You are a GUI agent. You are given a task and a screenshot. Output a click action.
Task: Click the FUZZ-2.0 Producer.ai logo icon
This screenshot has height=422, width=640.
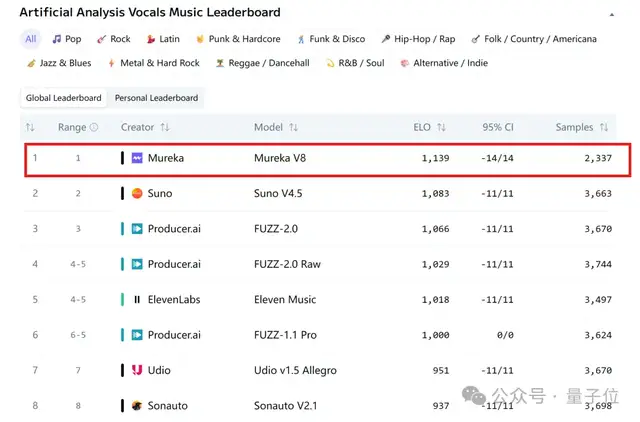(137, 229)
